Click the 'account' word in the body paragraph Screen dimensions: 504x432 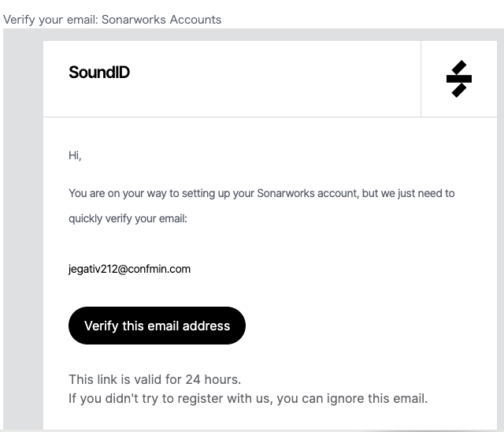point(338,193)
